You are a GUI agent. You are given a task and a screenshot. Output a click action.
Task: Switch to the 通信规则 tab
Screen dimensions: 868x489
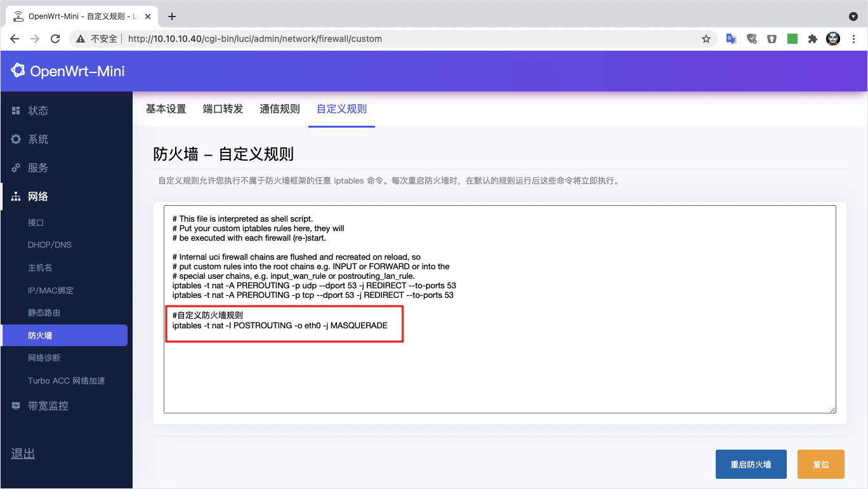coord(280,109)
